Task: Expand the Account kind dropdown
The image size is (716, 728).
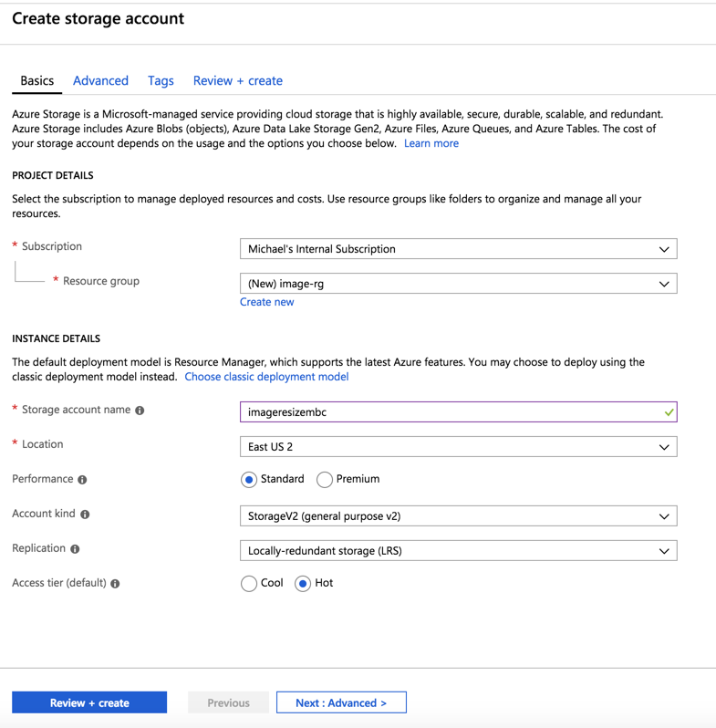Action: [x=458, y=516]
